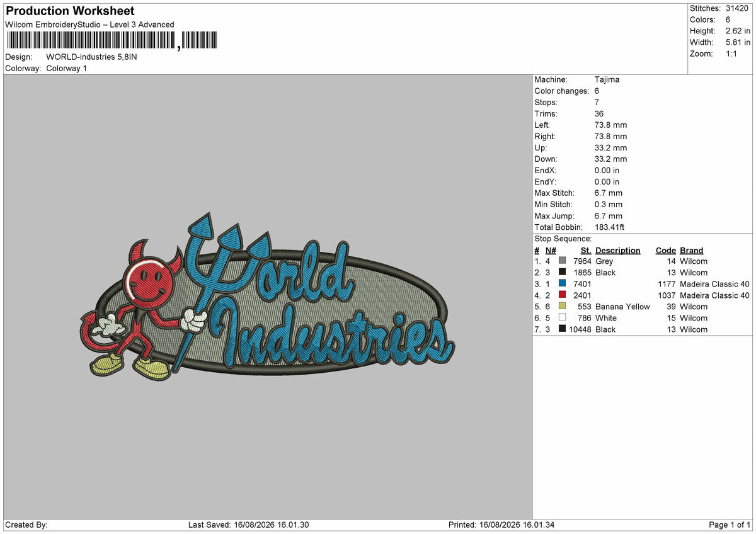This screenshot has width=756, height=534.
Task: Click the 'Max Stitch:' label
Action: click(556, 193)
